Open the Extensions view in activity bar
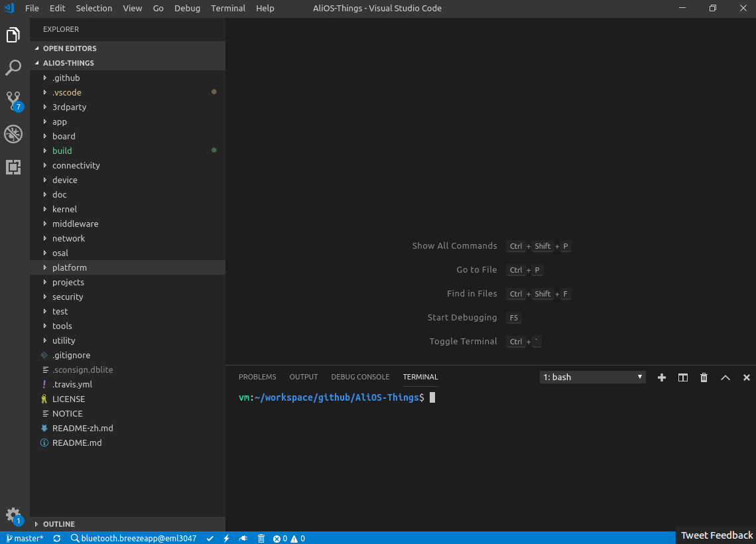Image resolution: width=756 pixels, height=544 pixels. [x=13, y=167]
